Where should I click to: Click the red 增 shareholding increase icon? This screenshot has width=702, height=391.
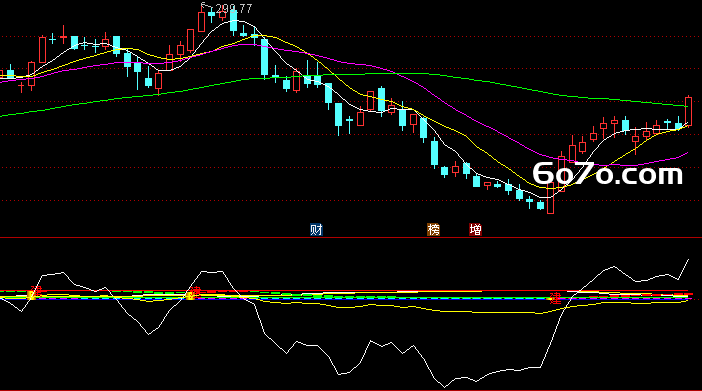[475, 230]
